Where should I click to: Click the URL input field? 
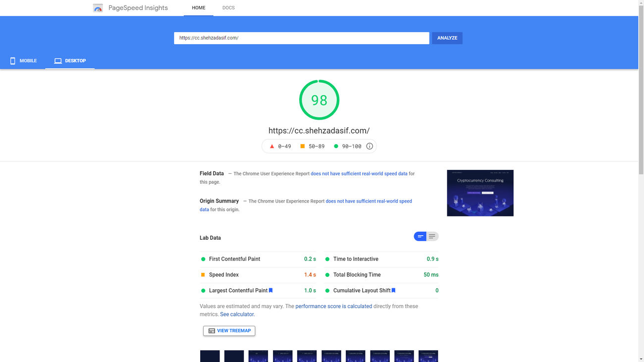click(x=301, y=38)
